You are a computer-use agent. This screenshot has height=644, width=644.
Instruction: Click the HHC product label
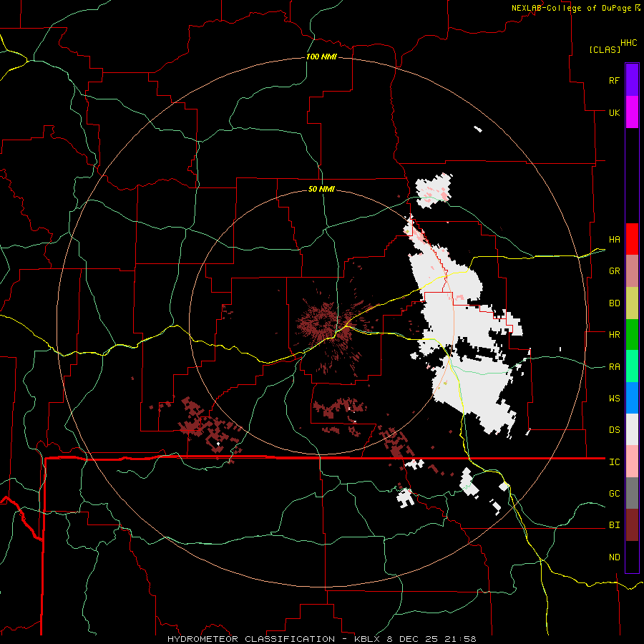tap(628, 43)
